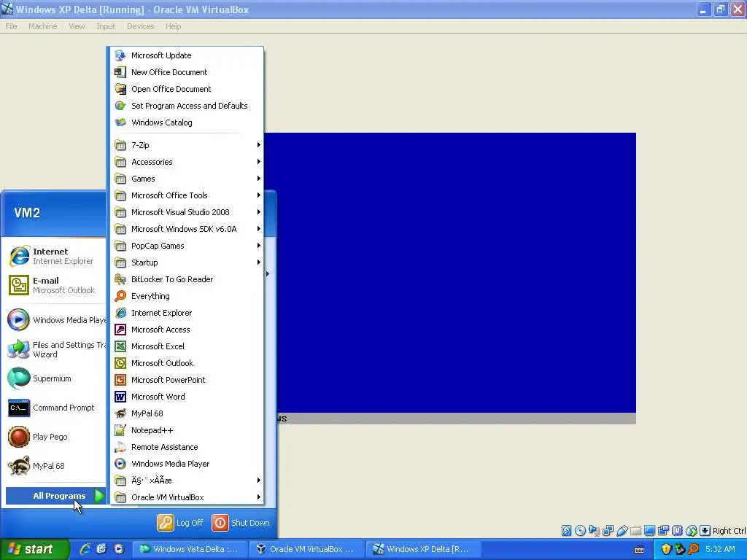Screen dimensions: 747x560
Task: Open pinned E-mail Microsoft Outlook
Action: click(x=55, y=285)
